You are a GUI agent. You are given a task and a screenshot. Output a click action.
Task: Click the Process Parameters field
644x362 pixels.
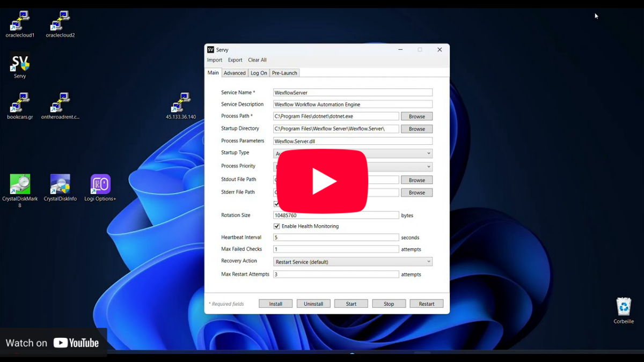point(353,142)
